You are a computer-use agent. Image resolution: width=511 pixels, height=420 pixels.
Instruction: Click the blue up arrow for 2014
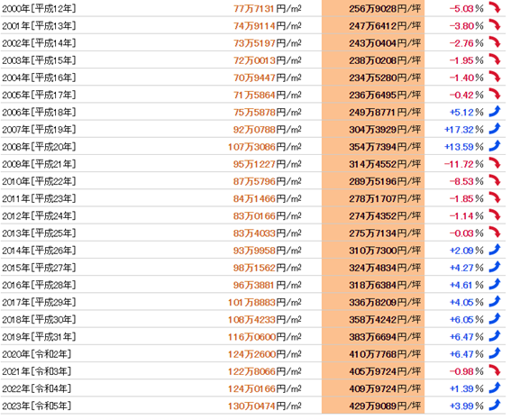coord(495,250)
